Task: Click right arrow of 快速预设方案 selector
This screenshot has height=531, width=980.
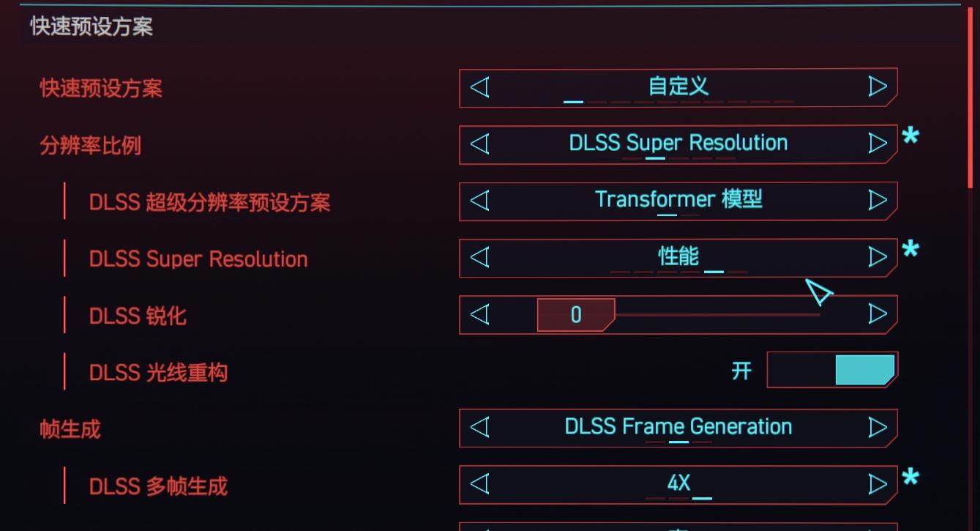Action: pos(878,87)
